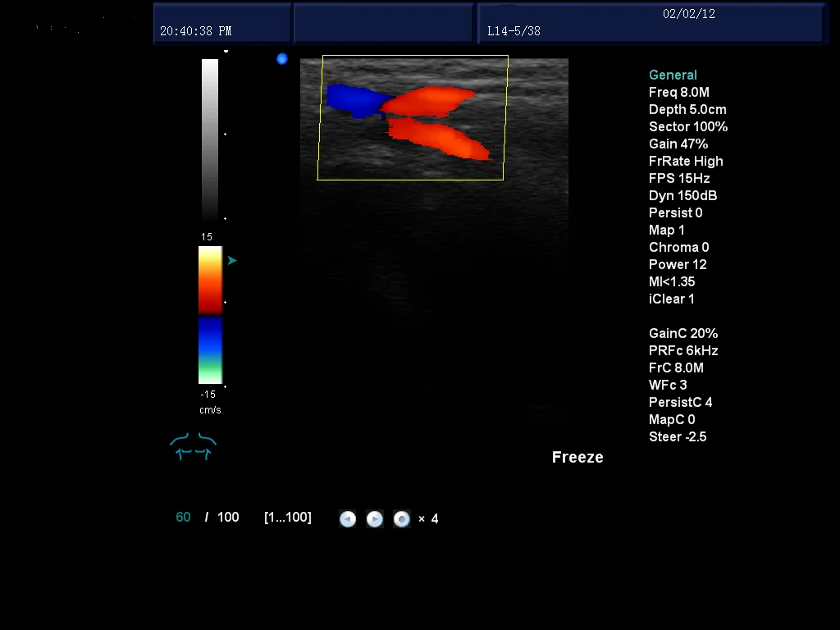Click the play cine loop button
This screenshot has height=630, width=840.
pos(374,518)
